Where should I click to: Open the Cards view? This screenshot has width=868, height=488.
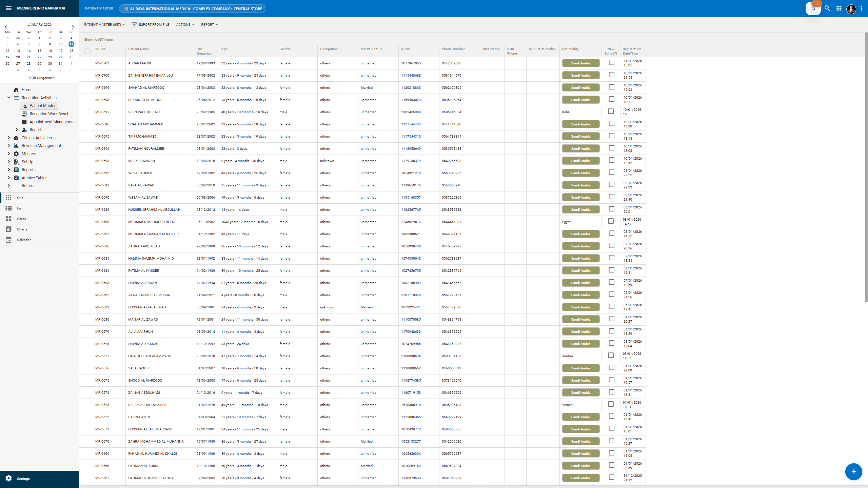coord(21,219)
